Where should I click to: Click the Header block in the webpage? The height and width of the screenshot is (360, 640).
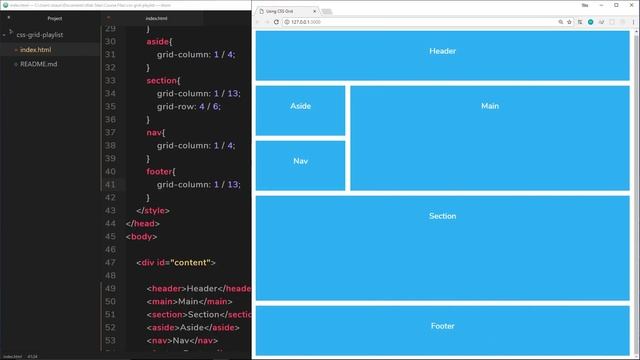442,56
